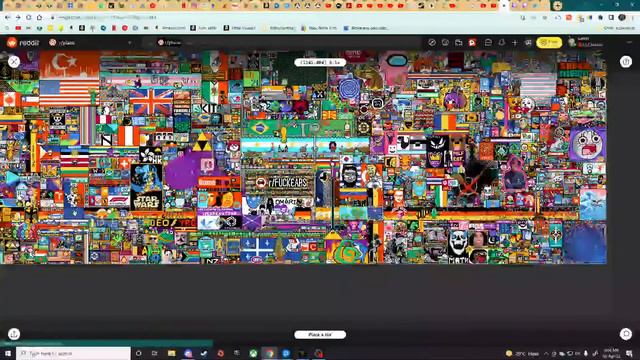This screenshot has width=640, height=360.
Task: Click the Reddit logo home link
Action: click(x=22, y=42)
